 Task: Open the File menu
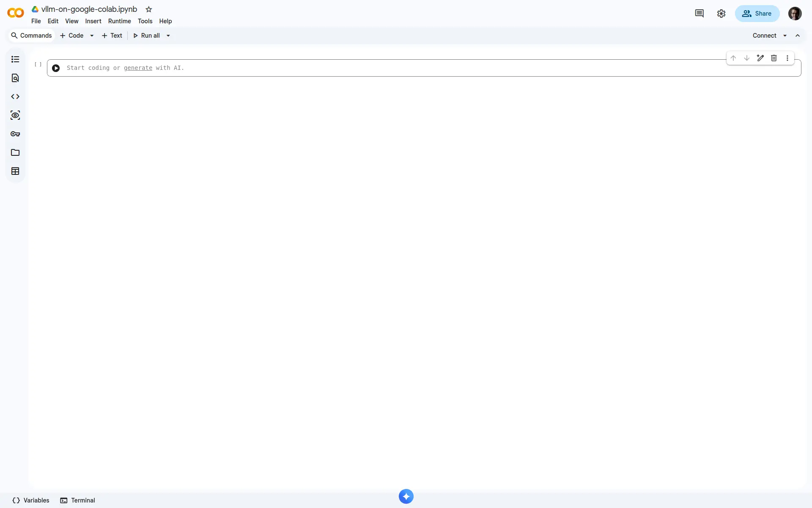[36, 21]
